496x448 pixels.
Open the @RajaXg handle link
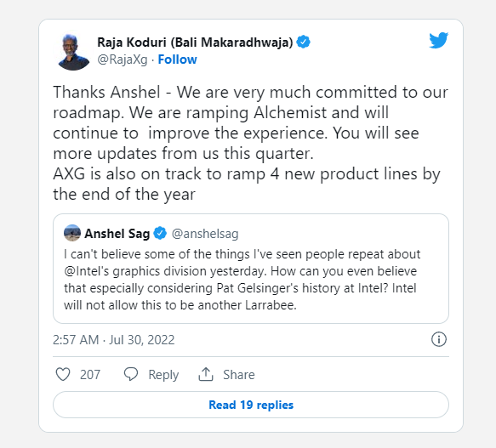[x=123, y=60]
